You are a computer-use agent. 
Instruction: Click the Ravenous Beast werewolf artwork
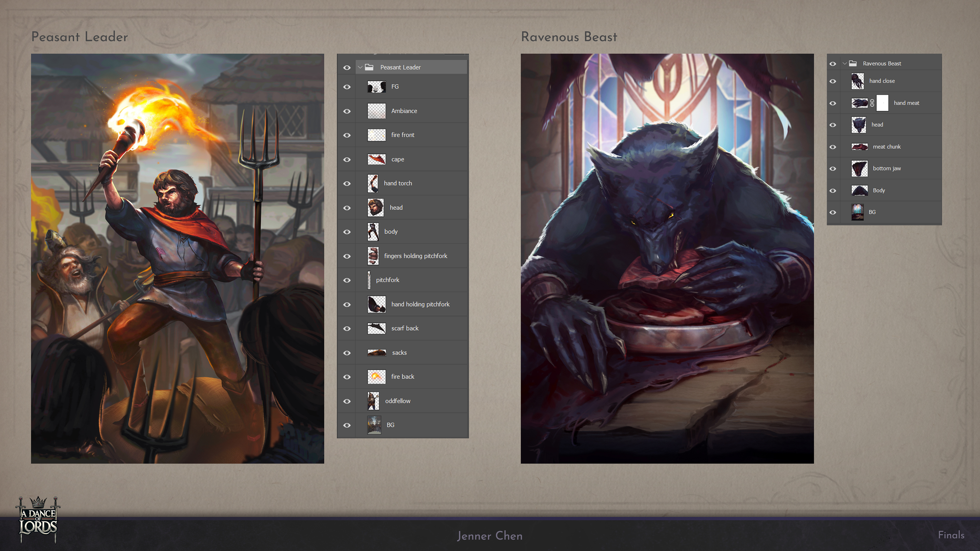[x=667, y=259]
